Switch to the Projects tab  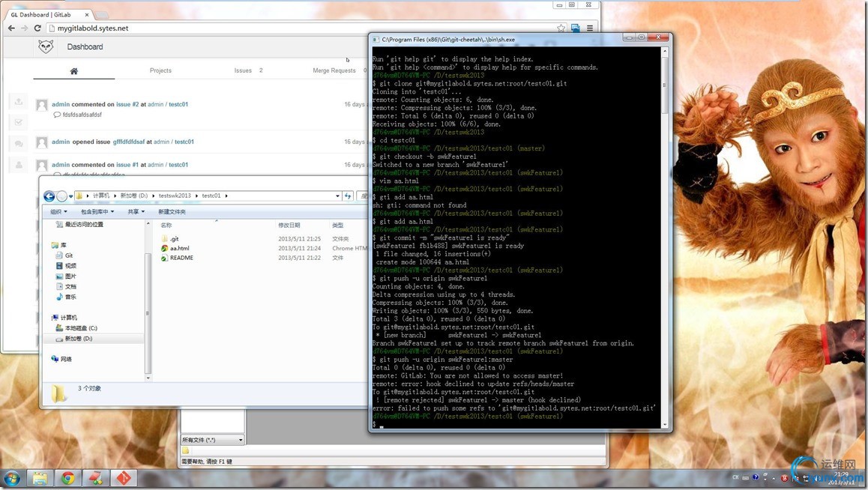[160, 70]
